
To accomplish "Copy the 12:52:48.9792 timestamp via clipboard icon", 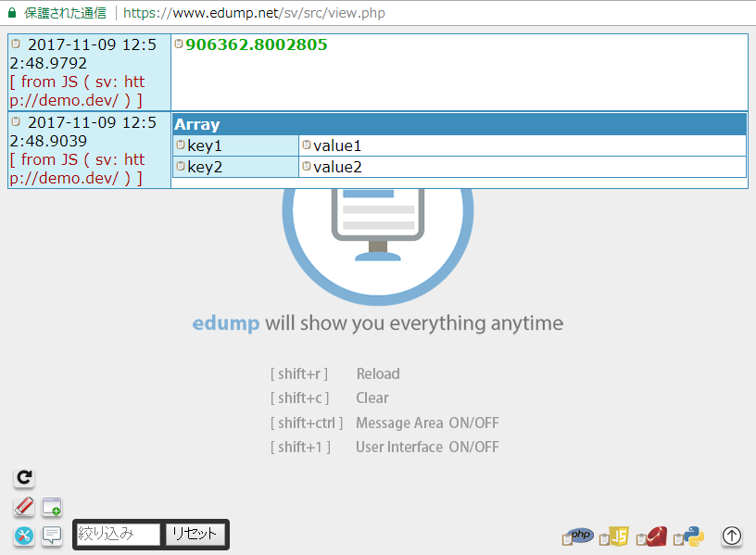I will (16, 44).
